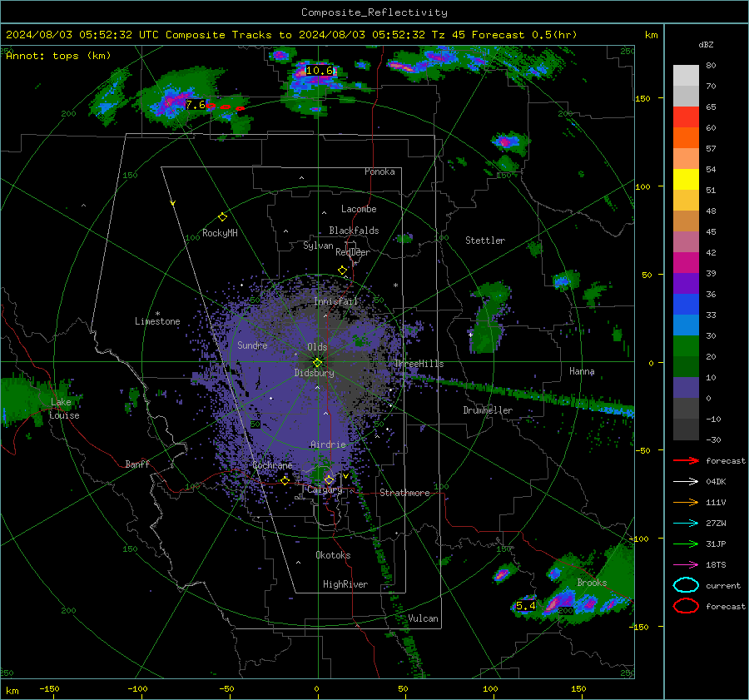Click the 39 dBZ magenta color swatch
This screenshot has height=700, width=749.
coord(686,262)
